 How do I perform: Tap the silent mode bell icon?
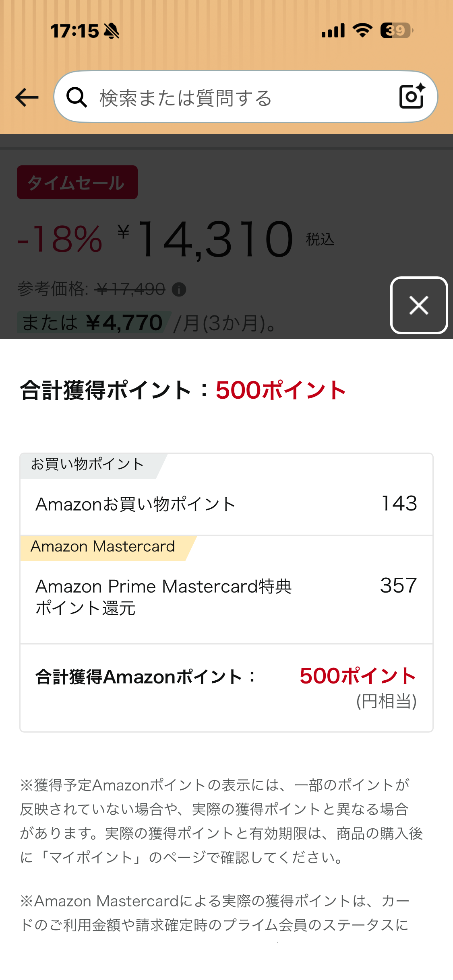(112, 31)
